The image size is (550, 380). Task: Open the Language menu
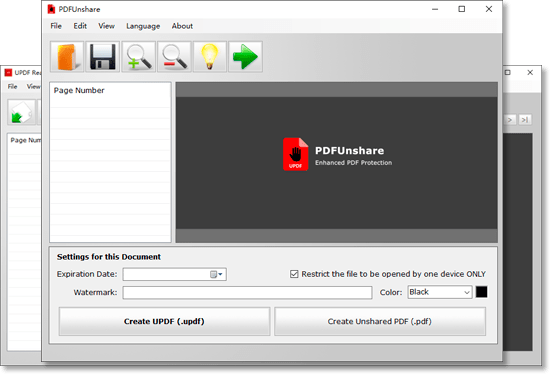click(143, 26)
